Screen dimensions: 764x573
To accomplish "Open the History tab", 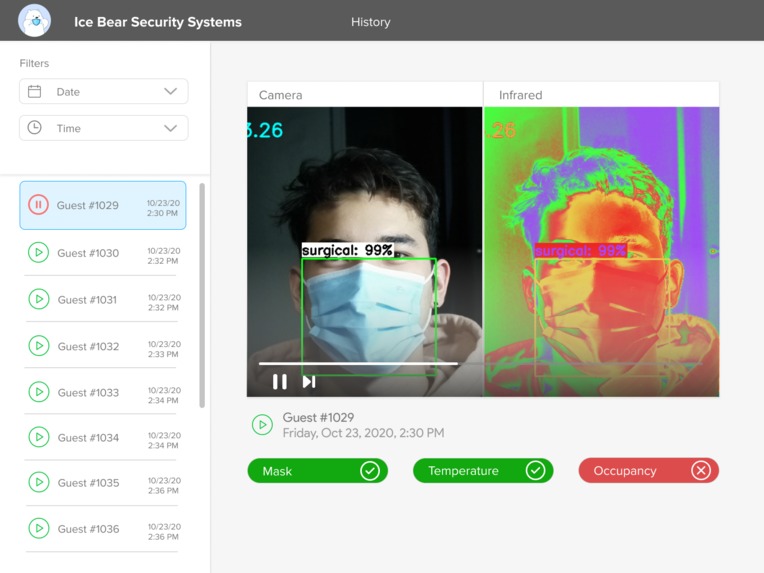I will tap(371, 22).
